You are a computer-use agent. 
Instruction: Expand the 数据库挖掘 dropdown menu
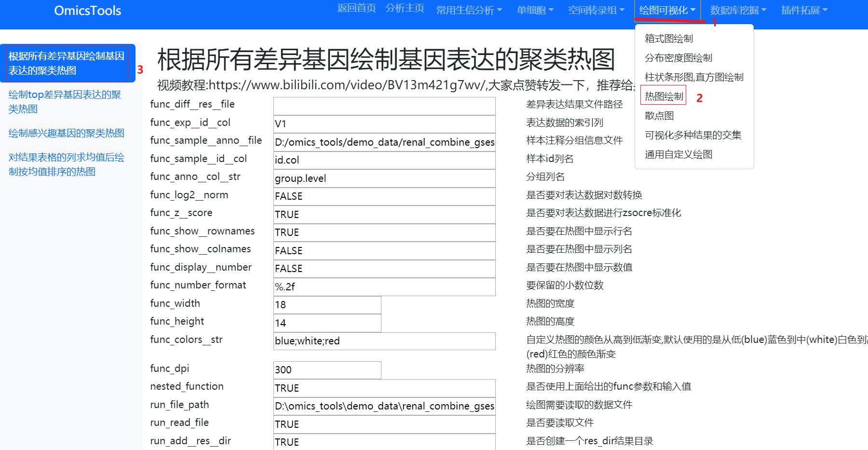tap(738, 10)
